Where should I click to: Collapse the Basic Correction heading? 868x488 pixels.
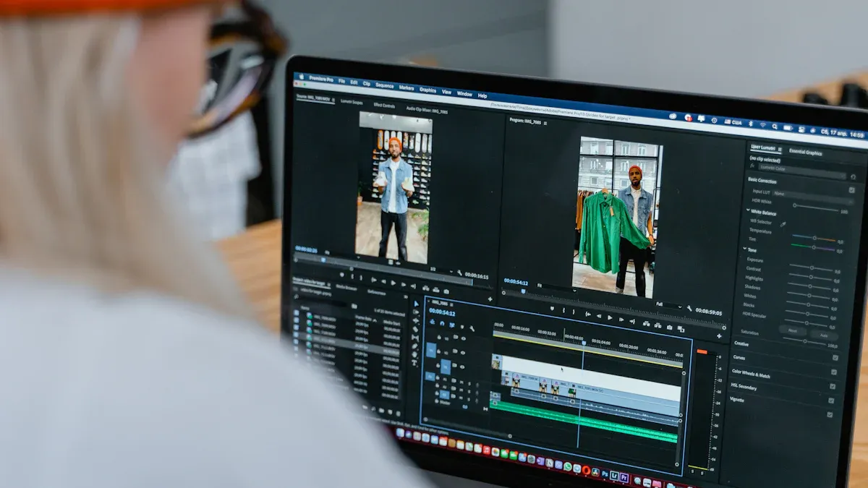[762, 181]
